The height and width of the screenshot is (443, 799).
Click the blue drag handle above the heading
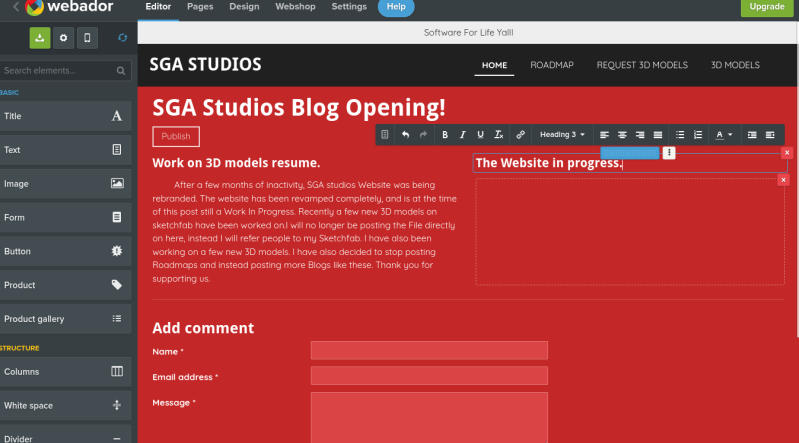(630, 152)
